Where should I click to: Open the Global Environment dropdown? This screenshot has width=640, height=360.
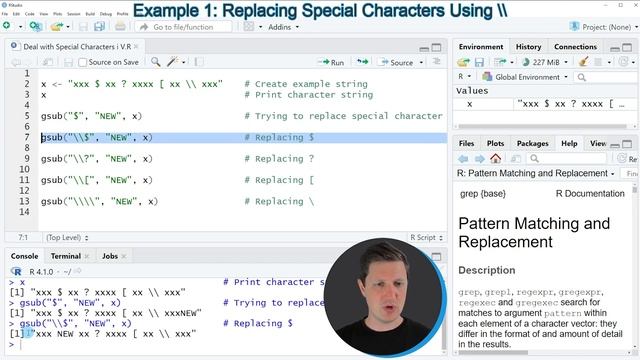pyautogui.click(x=525, y=77)
